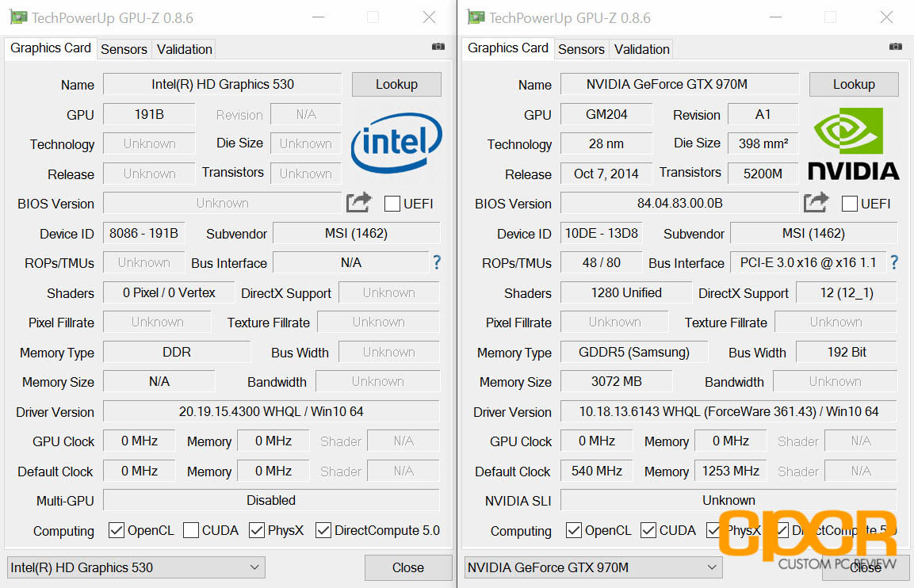This screenshot has width=914, height=588.
Task: Click the 1280 Unified Shaders value
Action: click(626, 292)
